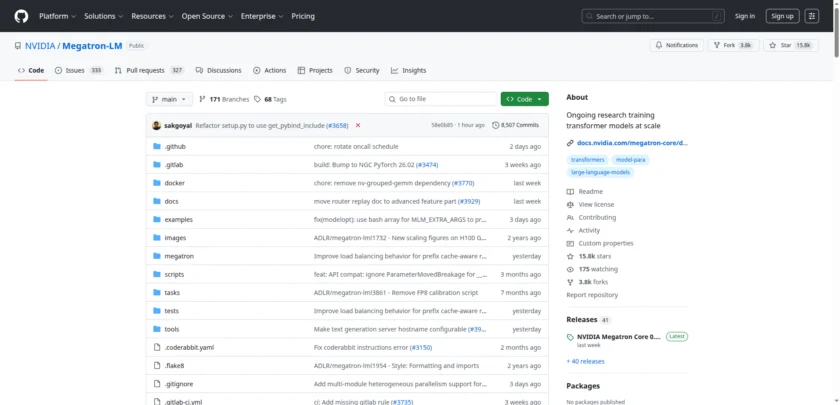Open the images folder
This screenshot has width=840, height=405.
coord(175,238)
